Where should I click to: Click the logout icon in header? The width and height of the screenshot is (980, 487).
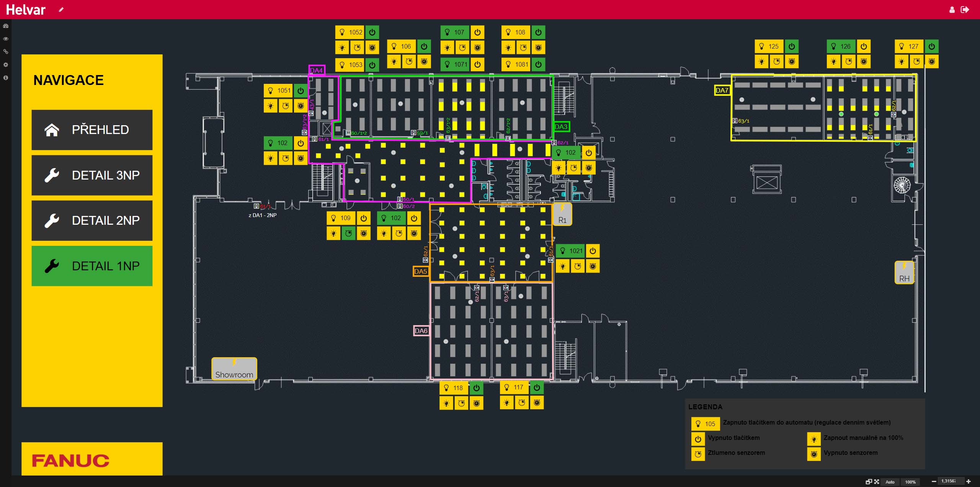click(x=965, y=10)
